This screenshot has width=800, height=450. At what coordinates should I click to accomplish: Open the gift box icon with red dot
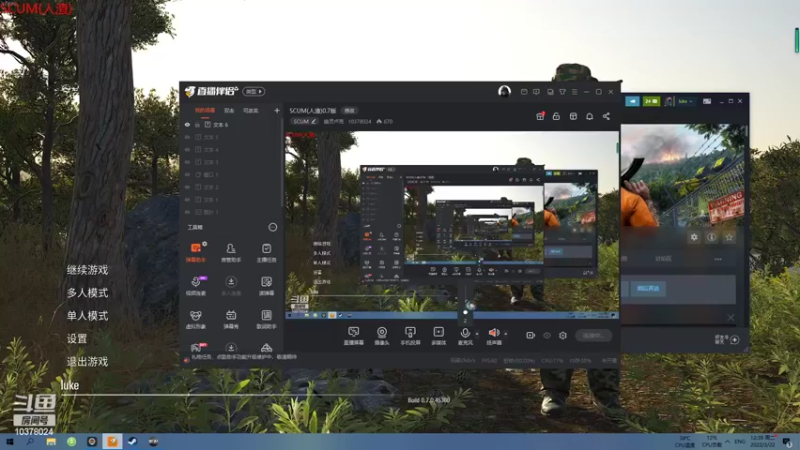coord(540,116)
